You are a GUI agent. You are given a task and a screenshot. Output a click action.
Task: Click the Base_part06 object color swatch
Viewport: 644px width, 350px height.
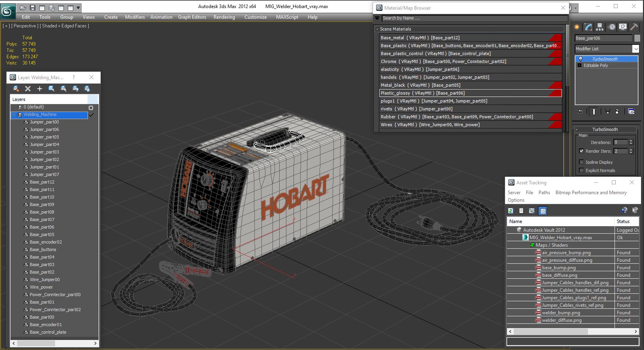(x=637, y=38)
